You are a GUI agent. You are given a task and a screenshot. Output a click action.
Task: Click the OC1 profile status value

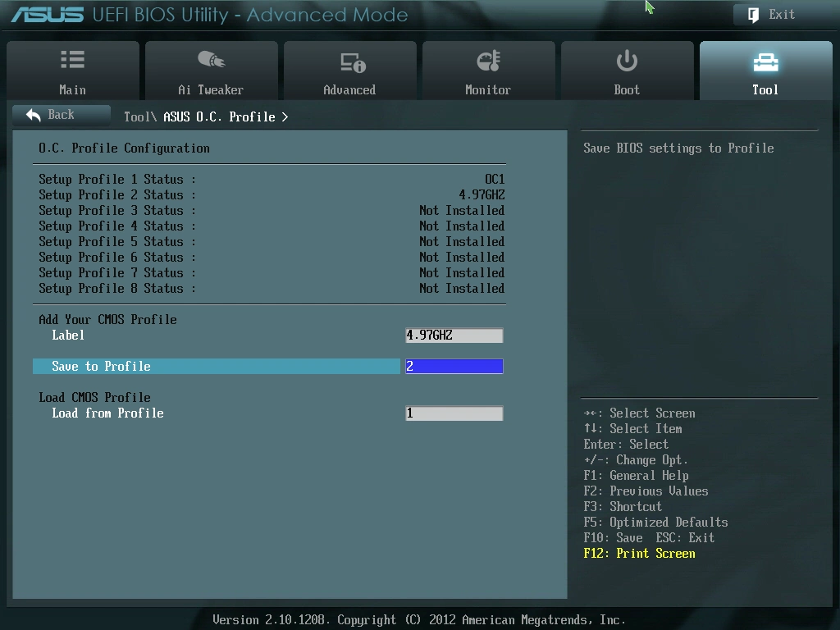pos(495,179)
